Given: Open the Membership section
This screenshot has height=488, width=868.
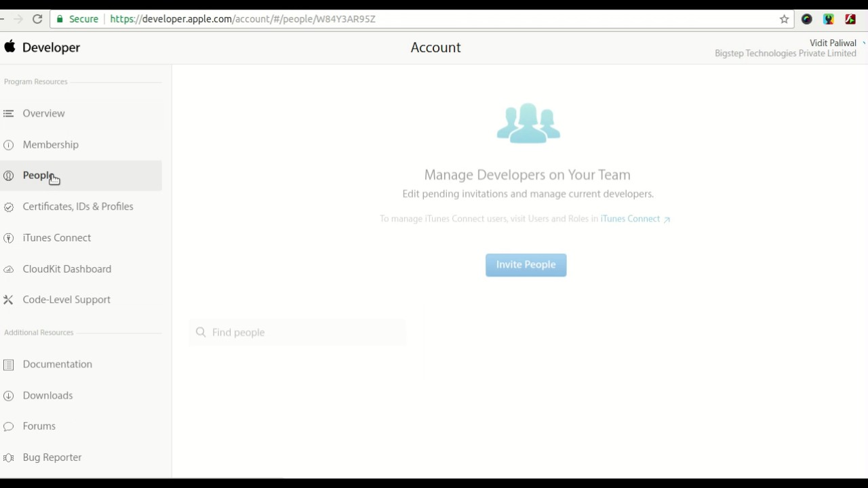Looking at the screenshot, I should click(x=50, y=144).
